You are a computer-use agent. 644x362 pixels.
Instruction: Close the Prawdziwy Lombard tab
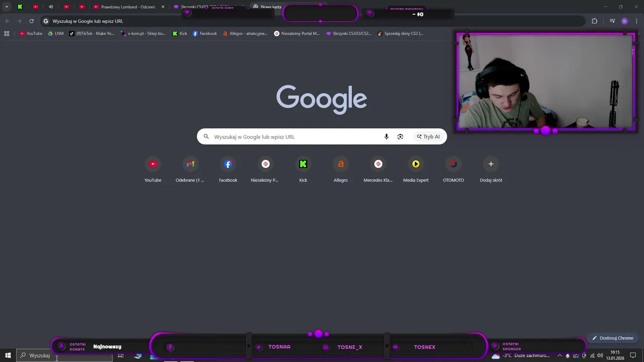(x=163, y=7)
